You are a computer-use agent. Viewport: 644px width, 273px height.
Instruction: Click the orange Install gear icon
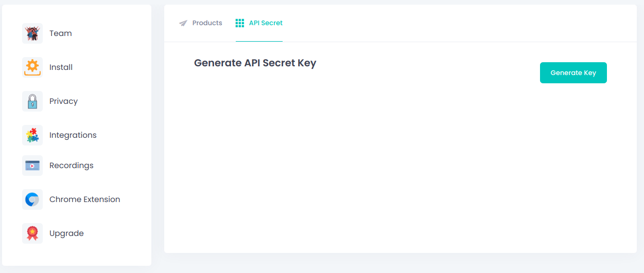tap(32, 67)
